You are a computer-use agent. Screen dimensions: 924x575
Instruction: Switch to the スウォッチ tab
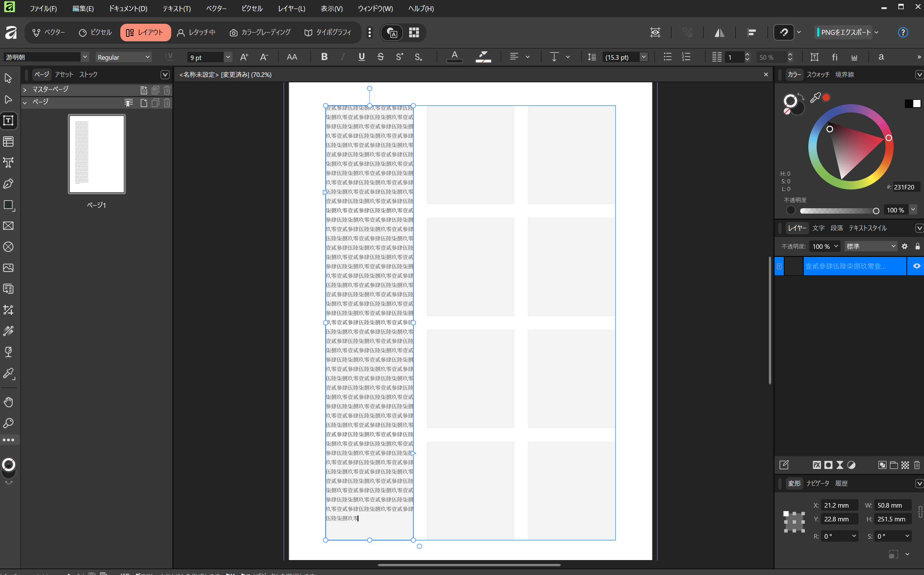coord(818,75)
